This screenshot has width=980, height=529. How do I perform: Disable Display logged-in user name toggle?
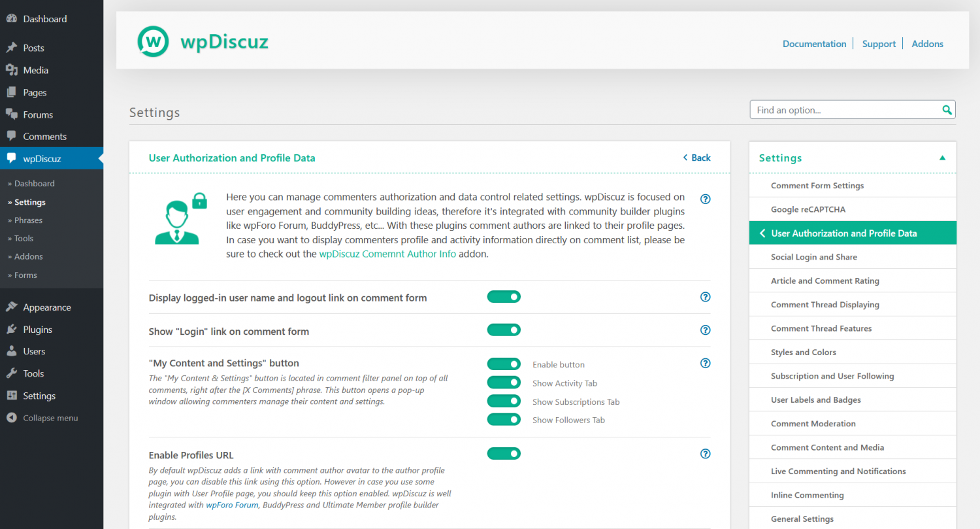pos(504,296)
